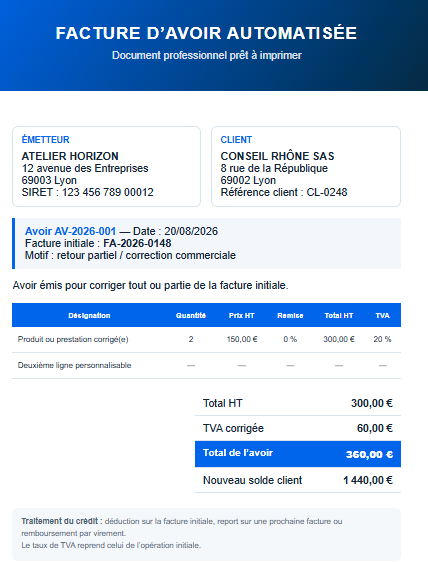Click the Nouveau solde client 1 440,00 € value
This screenshot has height=562, width=428.
point(368,480)
